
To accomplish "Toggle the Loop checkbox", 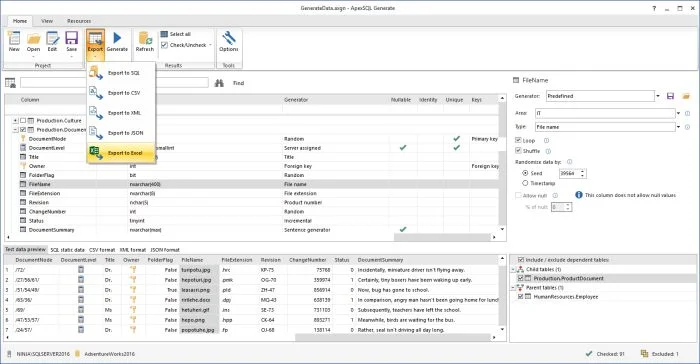I will 518,140.
